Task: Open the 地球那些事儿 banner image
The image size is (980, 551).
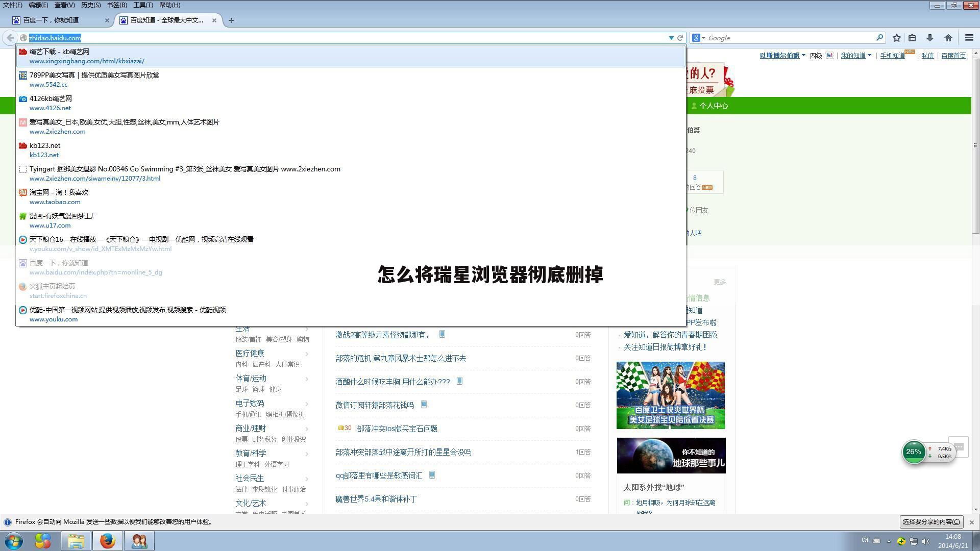Action: 671,456
